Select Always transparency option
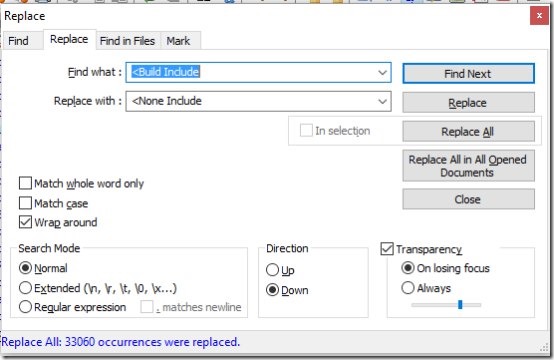This screenshot has width=554, height=360. (408, 288)
